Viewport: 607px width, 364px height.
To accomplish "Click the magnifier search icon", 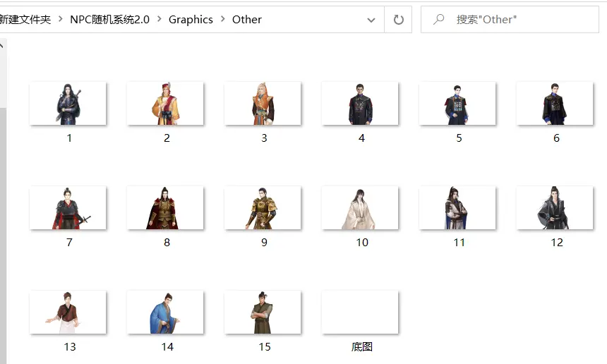I will click(439, 20).
